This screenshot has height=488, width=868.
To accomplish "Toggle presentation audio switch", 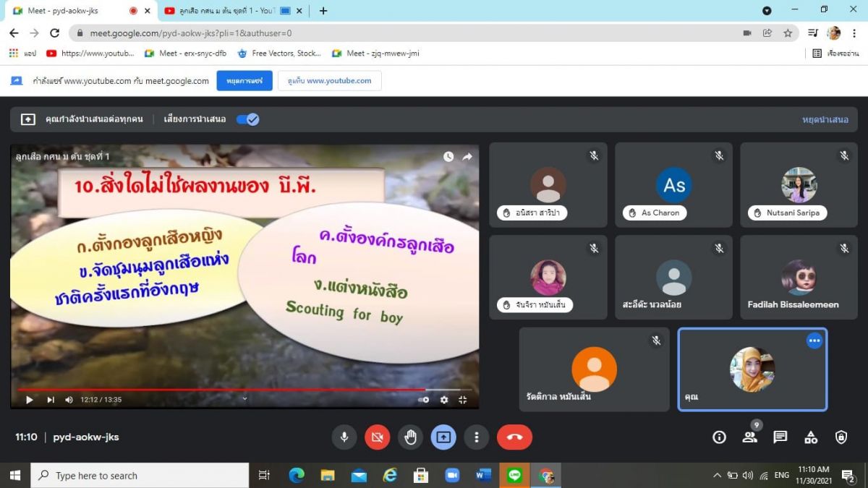I will [247, 119].
